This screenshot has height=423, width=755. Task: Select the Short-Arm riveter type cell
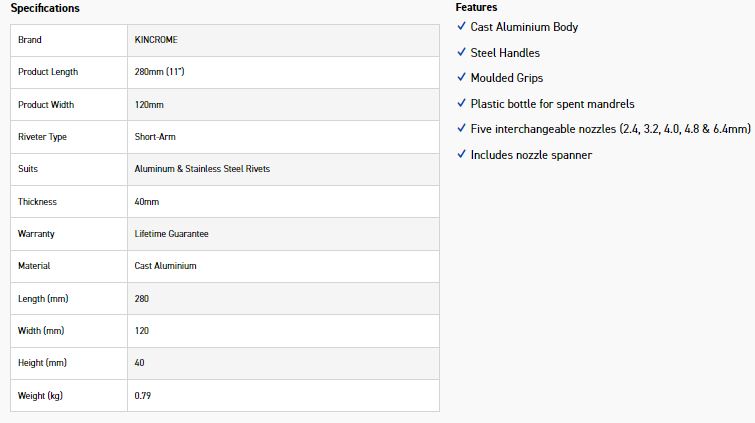click(283, 137)
